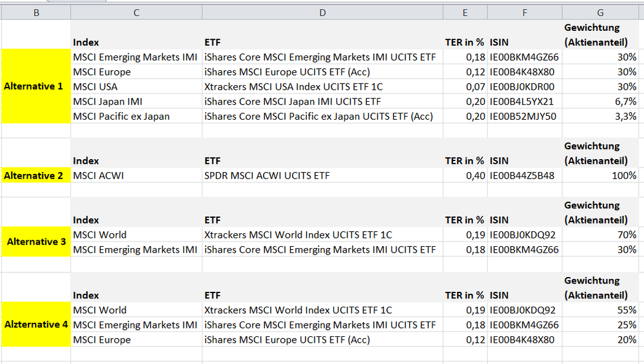Click ISIN cell IE00B44Z5B48
This screenshot has height=364, width=644.
tap(524, 175)
